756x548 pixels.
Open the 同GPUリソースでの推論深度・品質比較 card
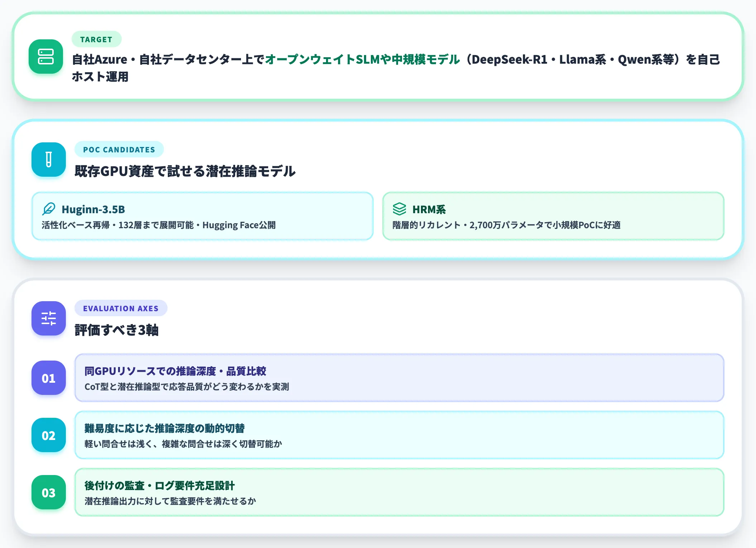(399, 378)
